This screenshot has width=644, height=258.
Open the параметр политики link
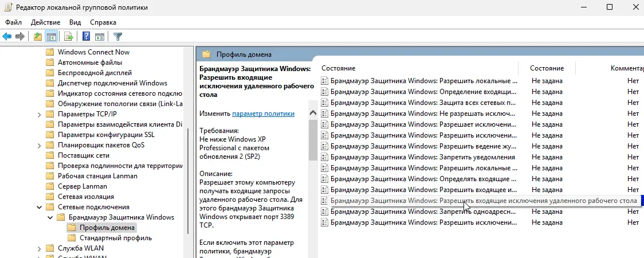pos(263,114)
